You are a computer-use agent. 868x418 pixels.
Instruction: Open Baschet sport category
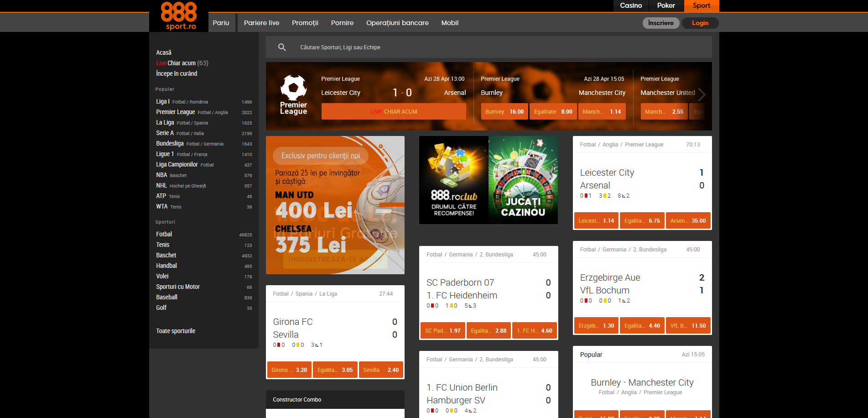point(204,256)
